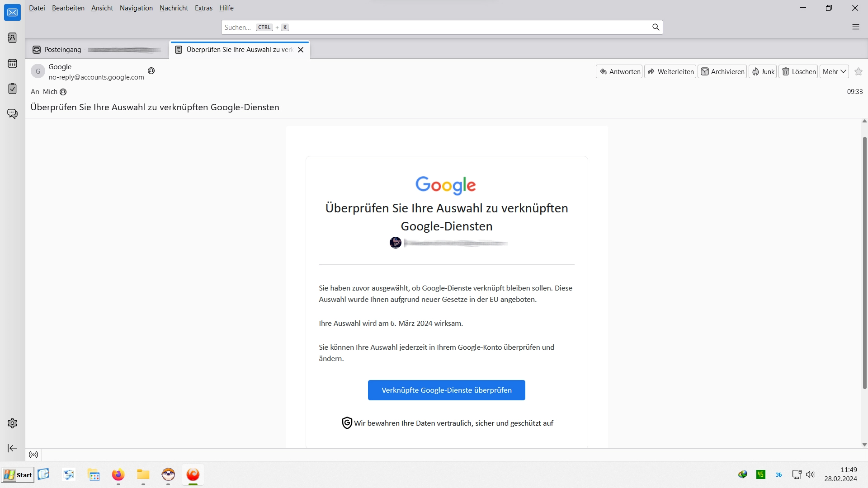The width and height of the screenshot is (868, 488).
Task: Open Settings gear in the sidebar
Action: 12,423
